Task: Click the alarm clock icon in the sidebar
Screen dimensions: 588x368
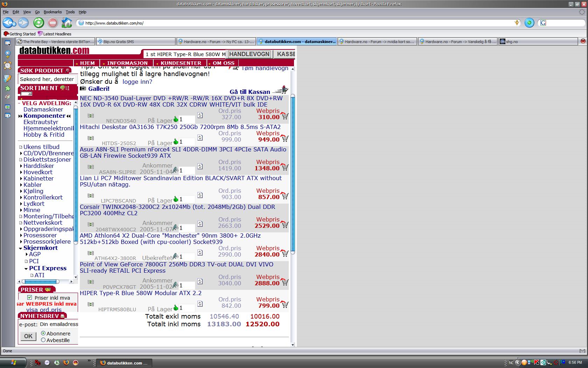Action: [x=7, y=65]
